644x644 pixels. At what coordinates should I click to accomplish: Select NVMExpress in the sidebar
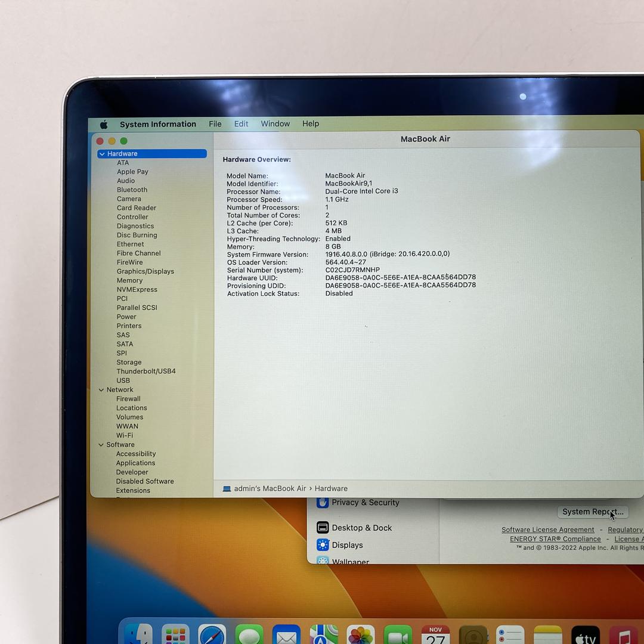(137, 290)
